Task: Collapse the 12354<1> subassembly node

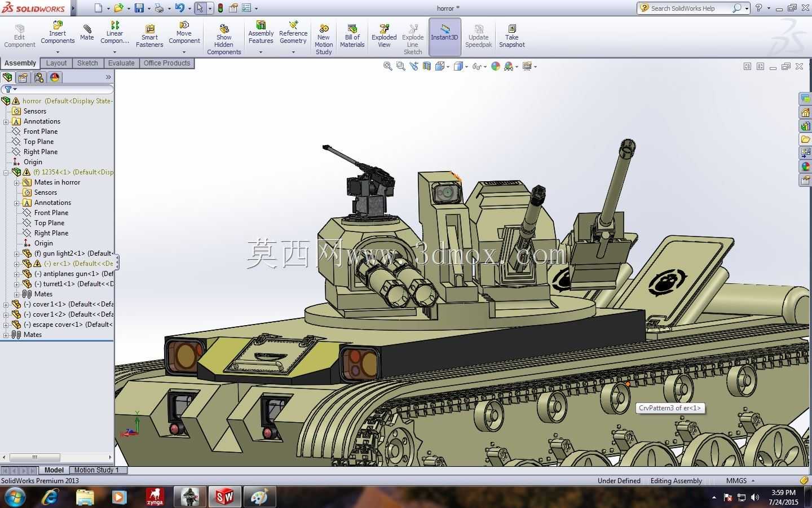Action: pos(6,172)
